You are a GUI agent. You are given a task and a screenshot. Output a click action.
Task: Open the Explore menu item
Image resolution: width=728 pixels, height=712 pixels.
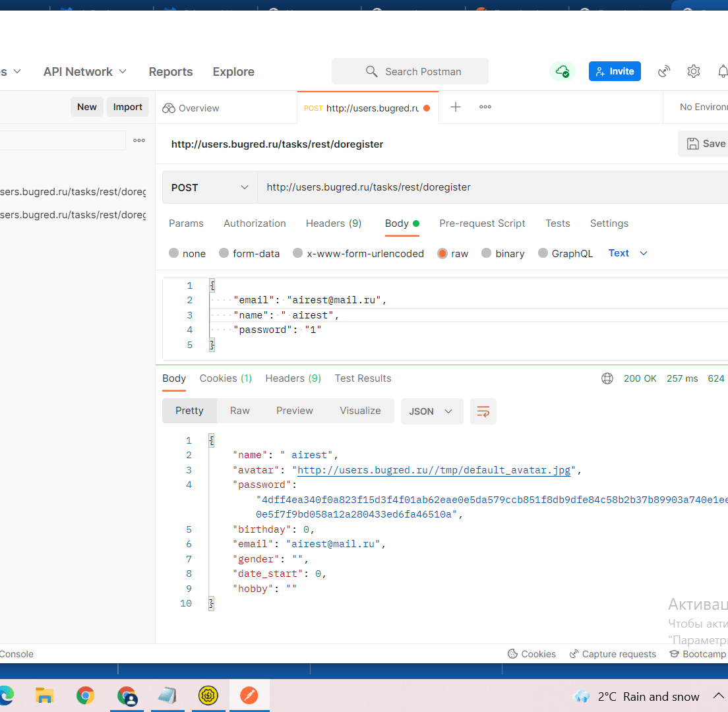tap(233, 72)
